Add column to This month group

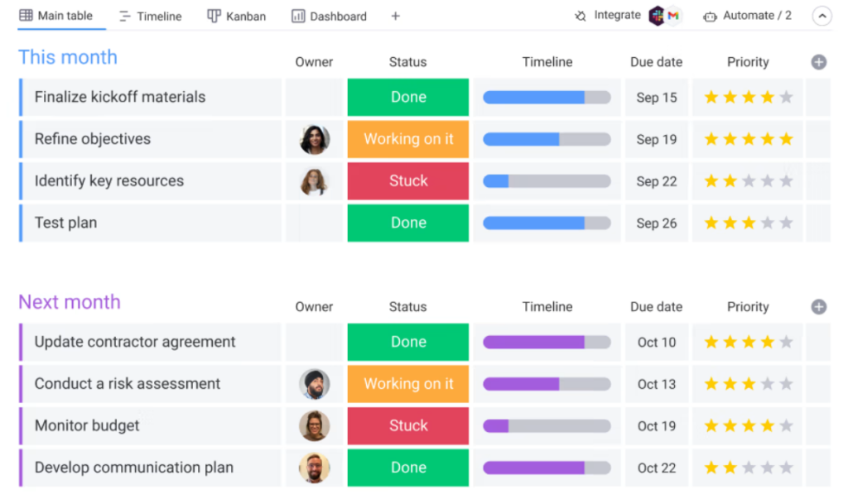pos(818,62)
